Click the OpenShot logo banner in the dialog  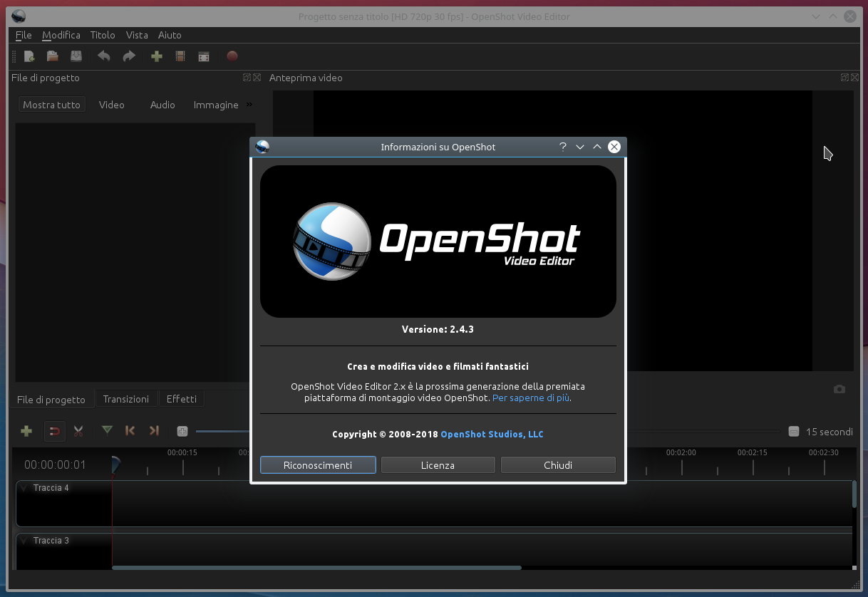pos(438,242)
